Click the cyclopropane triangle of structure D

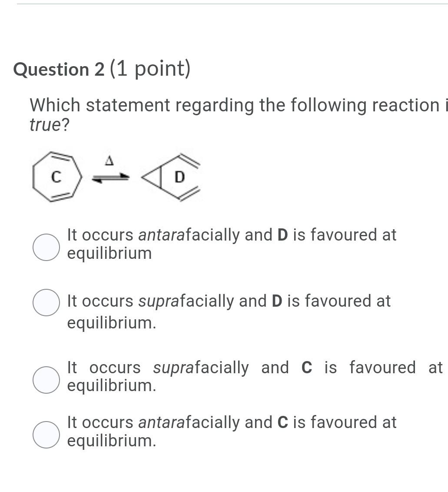click(153, 177)
